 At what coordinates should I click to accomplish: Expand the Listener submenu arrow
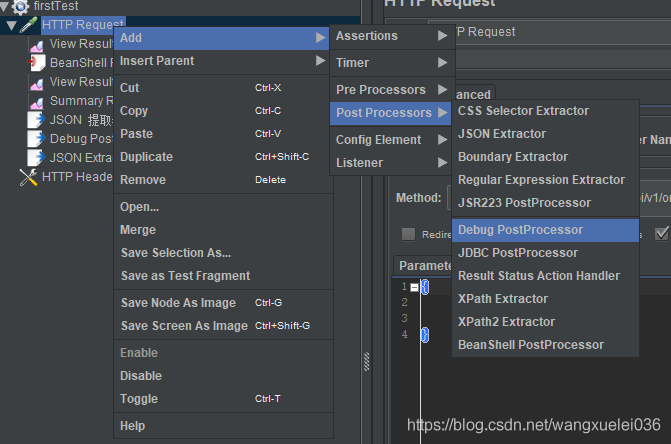click(x=441, y=163)
